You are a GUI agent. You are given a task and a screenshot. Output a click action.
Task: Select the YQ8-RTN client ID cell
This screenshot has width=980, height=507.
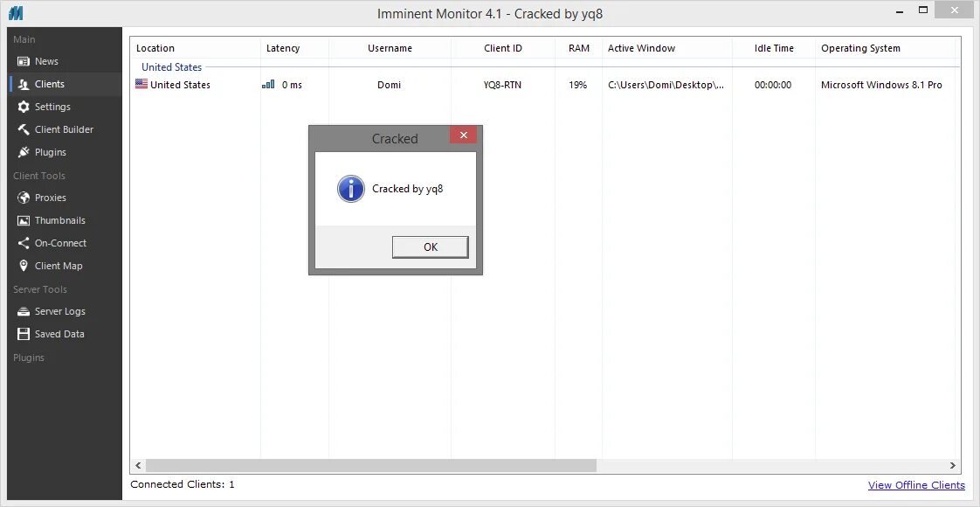tap(502, 85)
